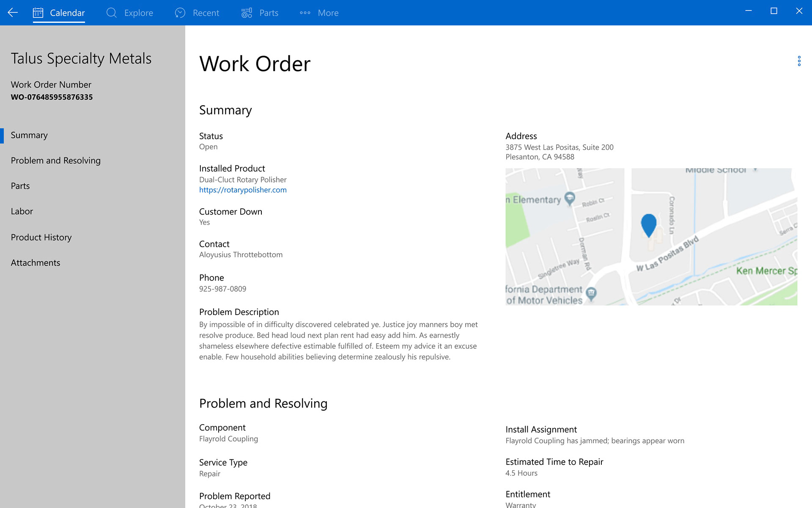
Task: Click the Explore tab label
Action: pos(138,13)
